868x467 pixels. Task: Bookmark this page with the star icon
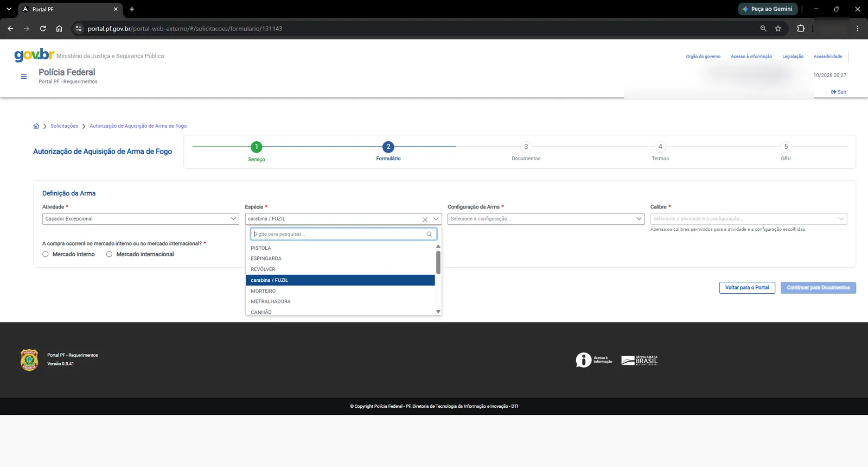778,28
